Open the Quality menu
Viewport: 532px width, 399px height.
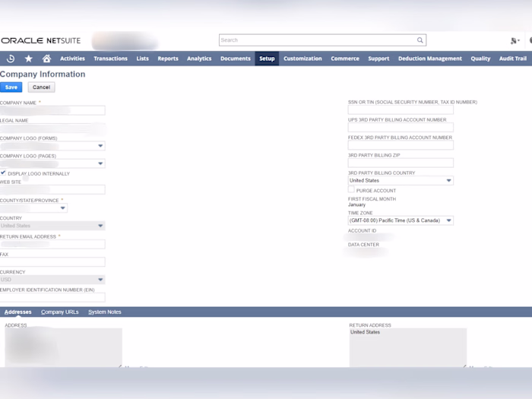(480, 59)
